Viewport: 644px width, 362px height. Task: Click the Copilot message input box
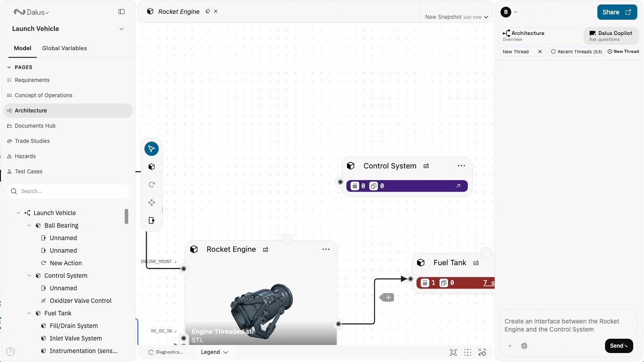coord(569,326)
